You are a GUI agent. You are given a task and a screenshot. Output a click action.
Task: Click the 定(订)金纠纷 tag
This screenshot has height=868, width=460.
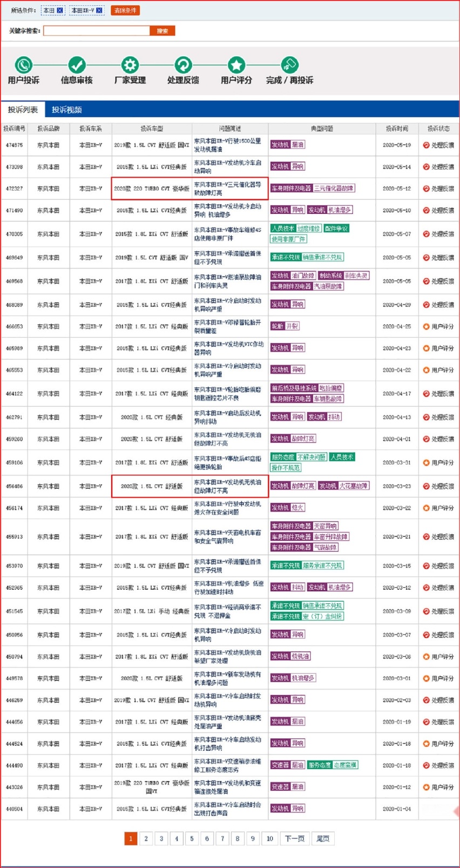(x=322, y=616)
